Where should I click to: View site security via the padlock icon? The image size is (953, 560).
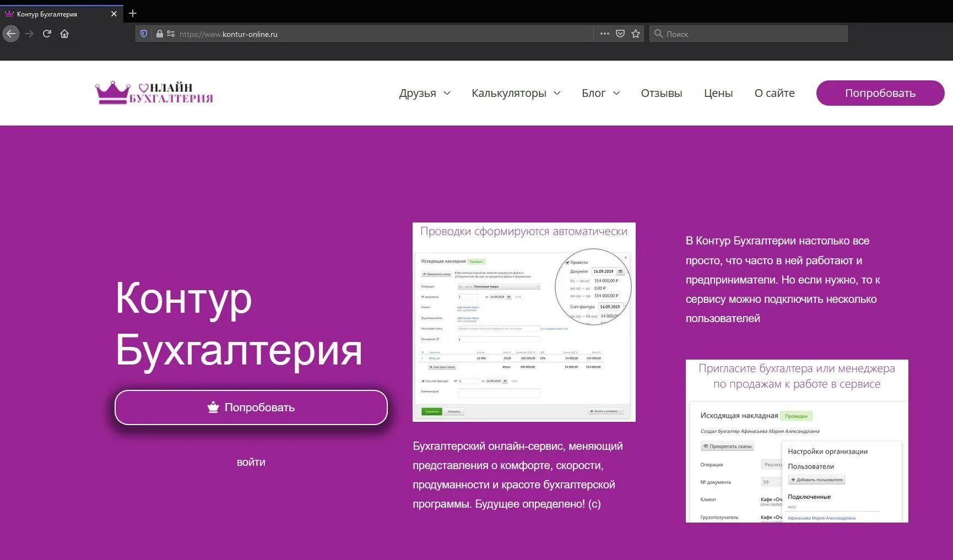(159, 34)
